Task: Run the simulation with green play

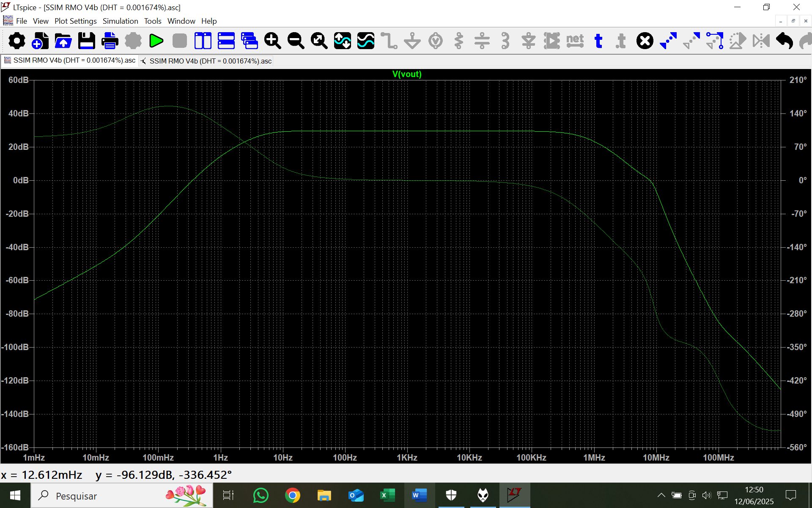Action: [156, 41]
